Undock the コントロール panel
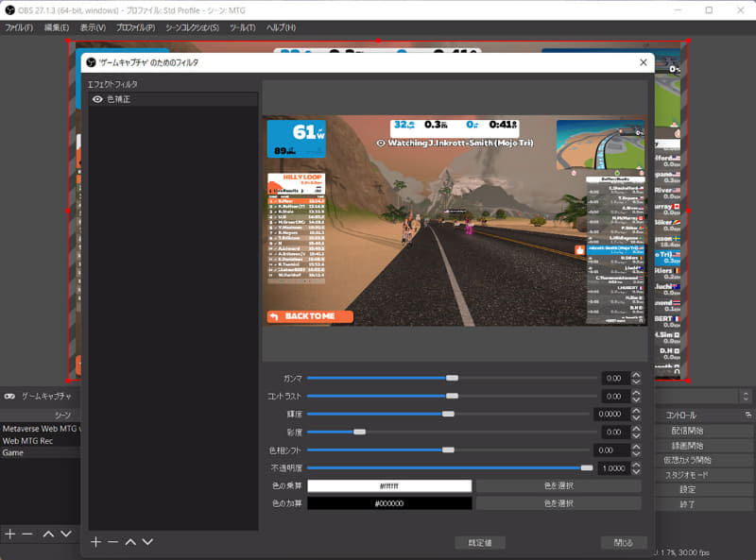This screenshot has width=756, height=560. [747, 415]
